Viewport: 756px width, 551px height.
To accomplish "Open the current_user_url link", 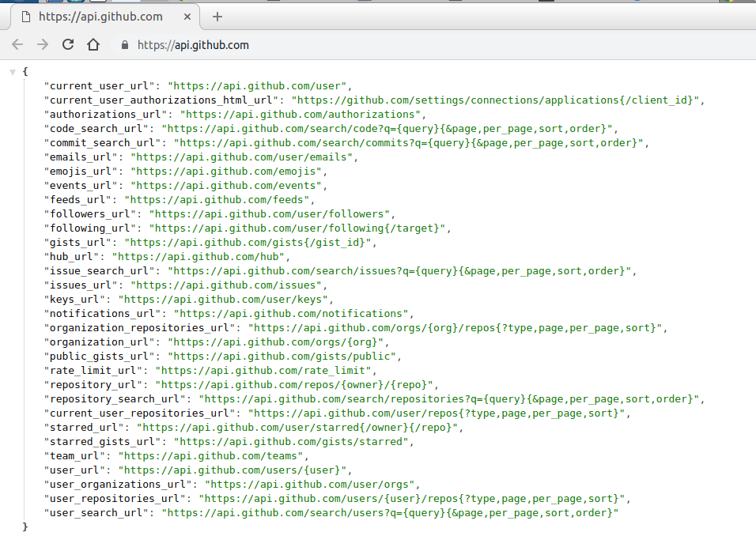I will point(259,85).
